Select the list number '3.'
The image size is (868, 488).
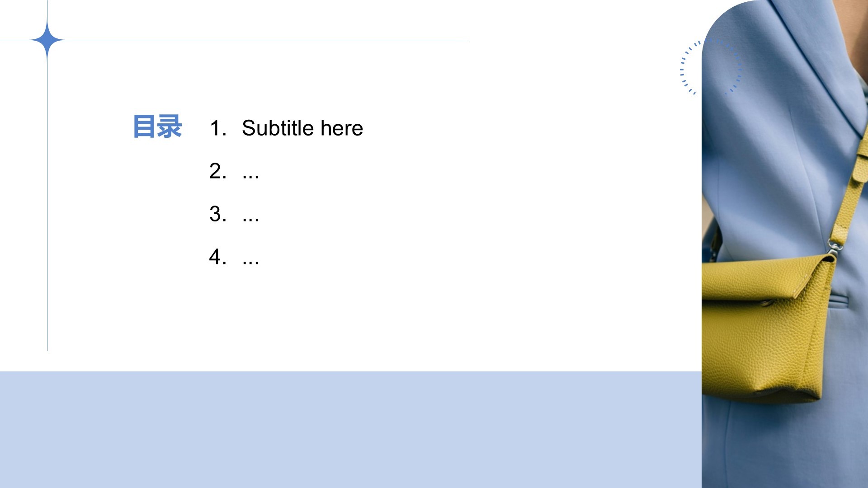tap(218, 214)
